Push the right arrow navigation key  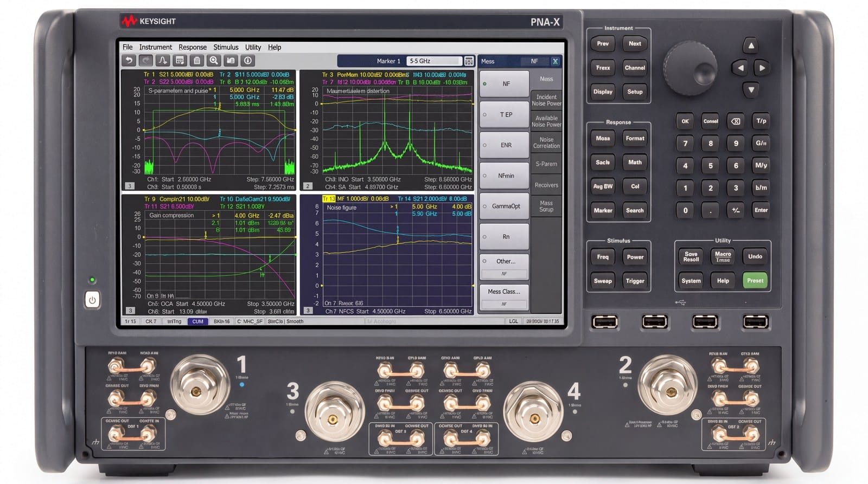762,68
